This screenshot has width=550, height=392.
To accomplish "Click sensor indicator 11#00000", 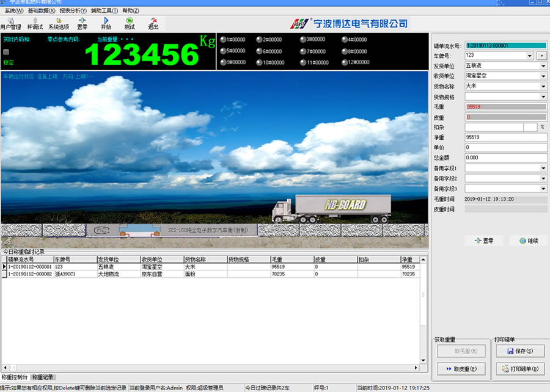I will point(314,62).
